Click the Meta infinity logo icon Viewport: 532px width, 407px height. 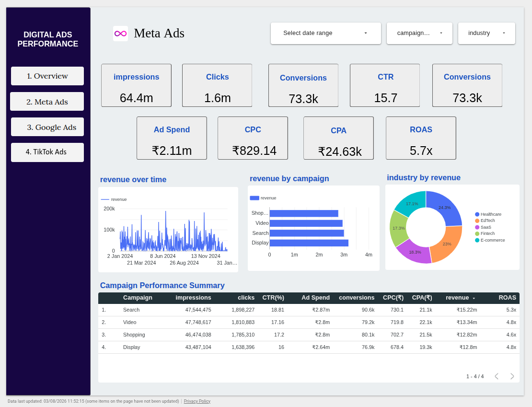pos(120,34)
